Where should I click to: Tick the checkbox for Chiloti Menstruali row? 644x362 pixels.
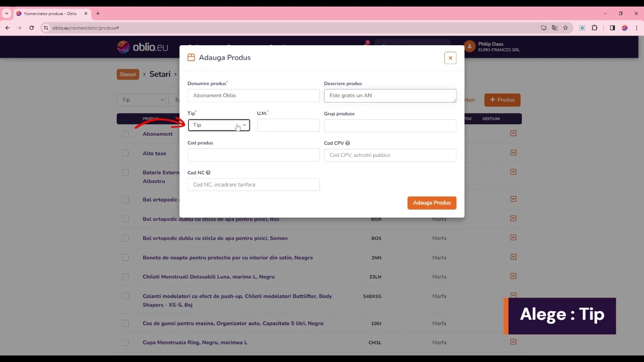pos(125,277)
